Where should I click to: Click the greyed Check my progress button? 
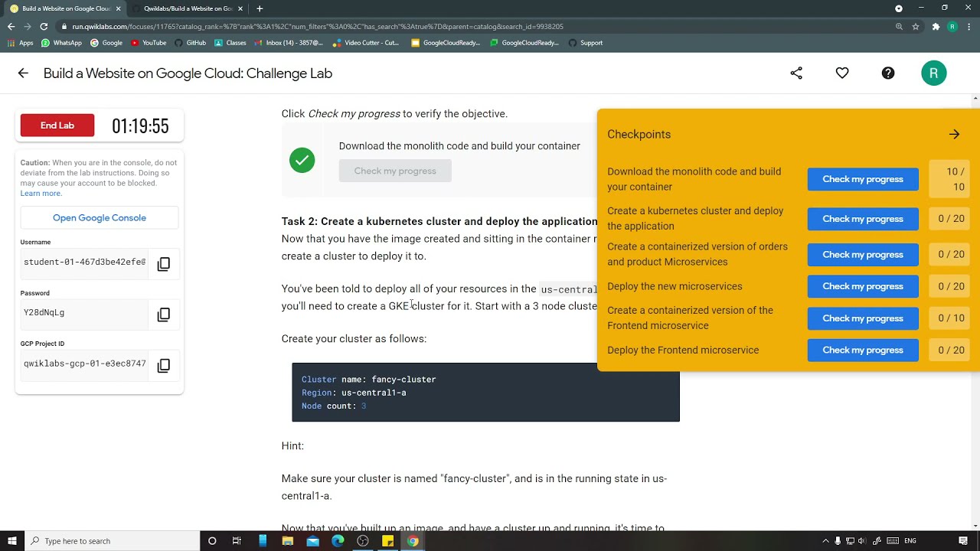point(395,171)
